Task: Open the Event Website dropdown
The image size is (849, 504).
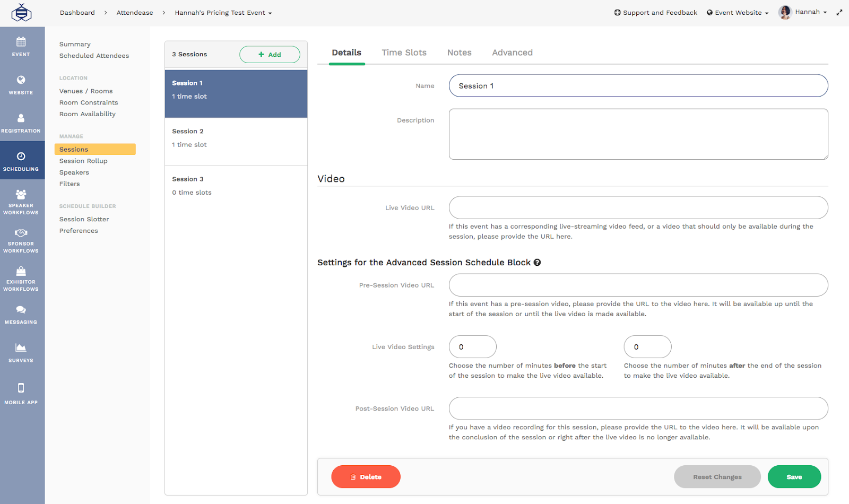Action: coord(737,12)
